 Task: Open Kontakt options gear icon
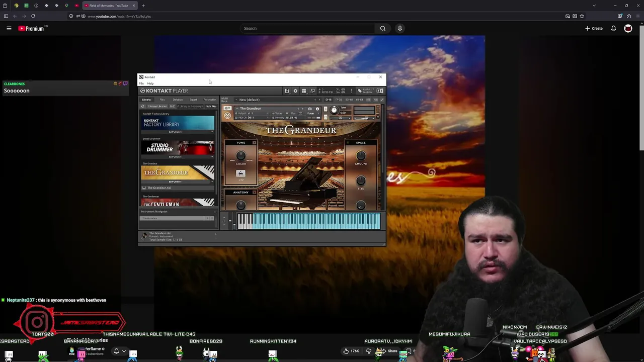[x=295, y=91]
